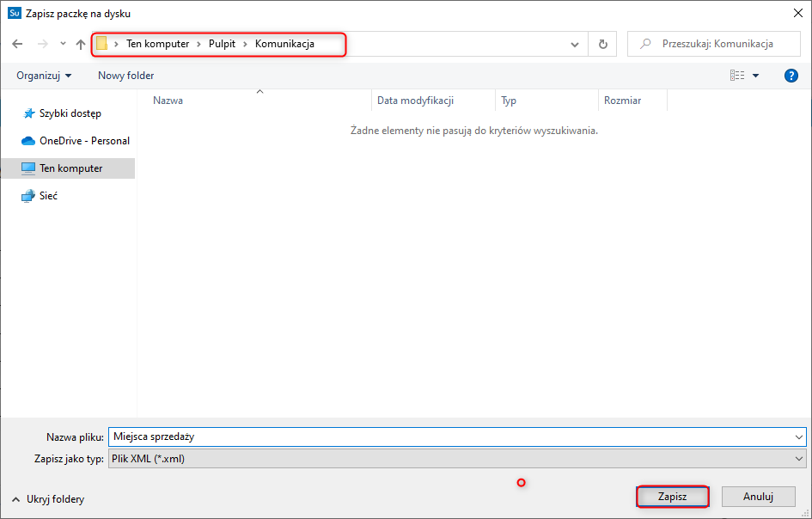
Task: Close the 'Zapisz paczkę na dysku' dialog
Action: pos(798,14)
